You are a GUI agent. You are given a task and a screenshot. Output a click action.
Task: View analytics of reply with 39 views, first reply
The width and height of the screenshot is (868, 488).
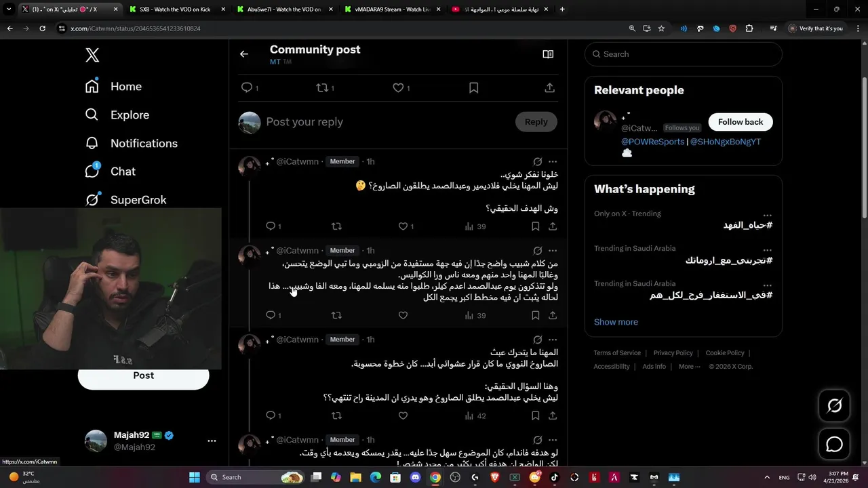point(475,226)
